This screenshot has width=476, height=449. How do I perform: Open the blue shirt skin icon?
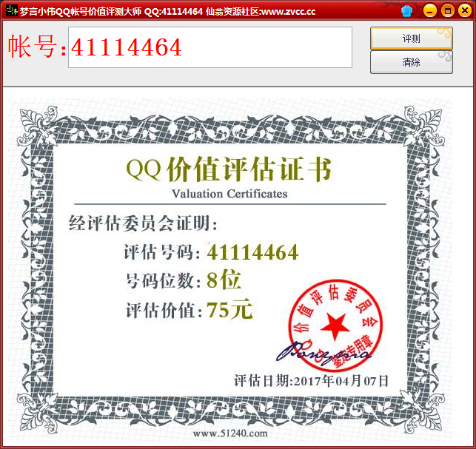click(407, 11)
